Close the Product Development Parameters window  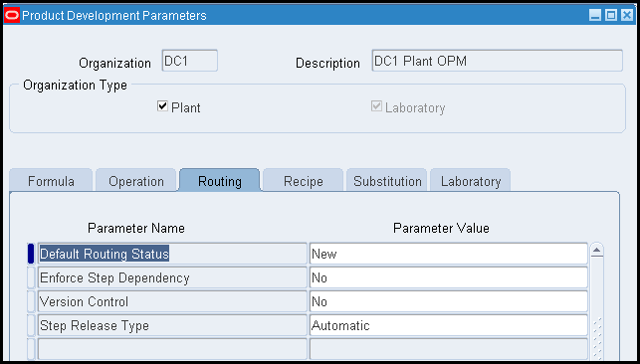point(626,16)
